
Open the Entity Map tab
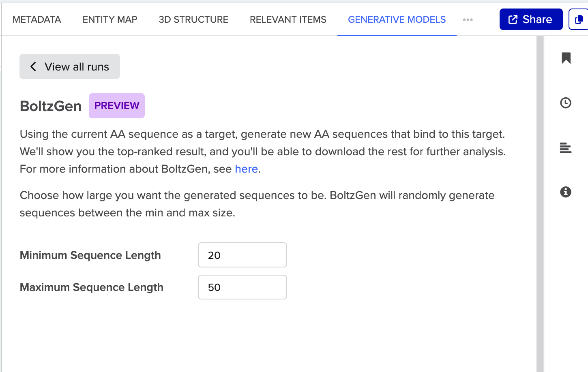tap(110, 19)
